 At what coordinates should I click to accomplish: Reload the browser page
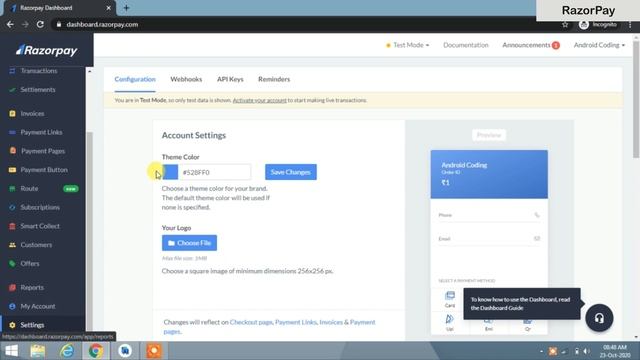[x=40, y=24]
